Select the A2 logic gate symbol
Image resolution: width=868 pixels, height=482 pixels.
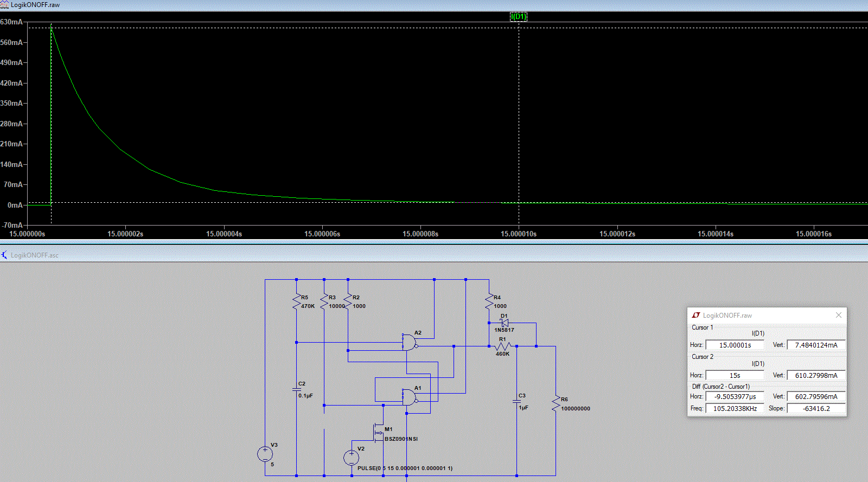point(409,343)
